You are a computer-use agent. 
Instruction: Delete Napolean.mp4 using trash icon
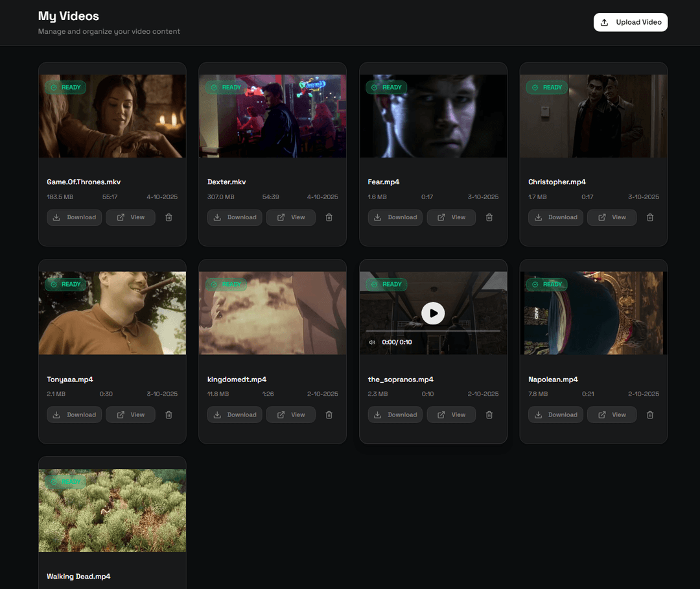(650, 415)
